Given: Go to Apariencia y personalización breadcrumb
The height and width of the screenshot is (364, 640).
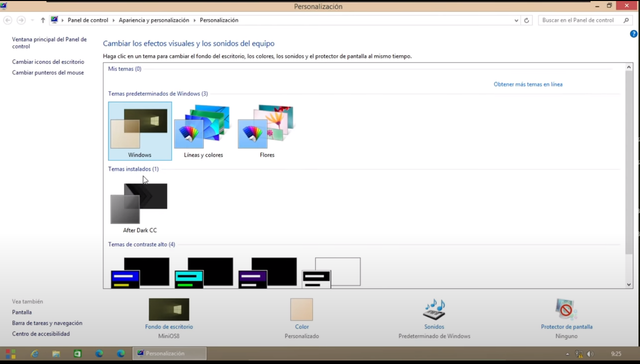Looking at the screenshot, I should (x=153, y=20).
